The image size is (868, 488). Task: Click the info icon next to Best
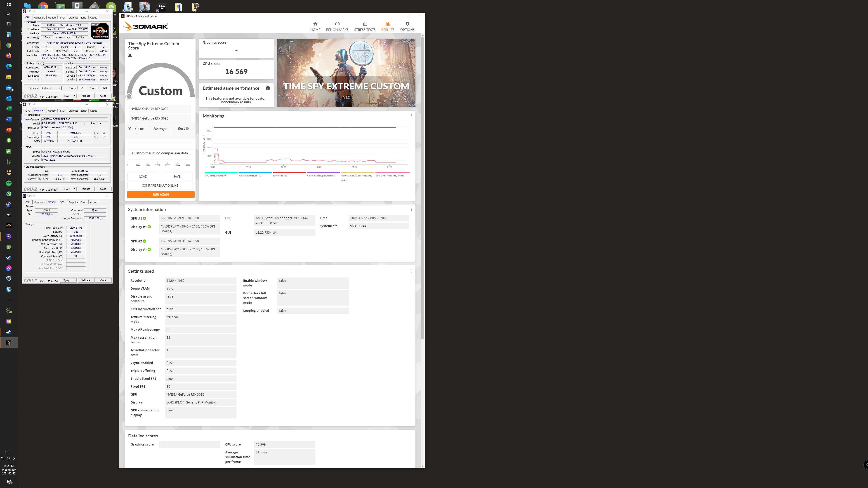tap(187, 128)
